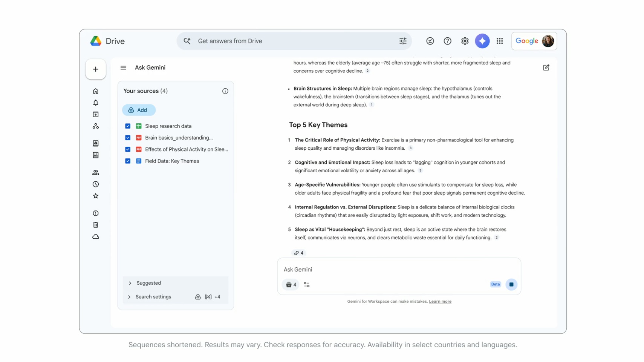Click the New plus button
Image resolution: width=644 pixels, height=362 pixels.
[x=96, y=69]
